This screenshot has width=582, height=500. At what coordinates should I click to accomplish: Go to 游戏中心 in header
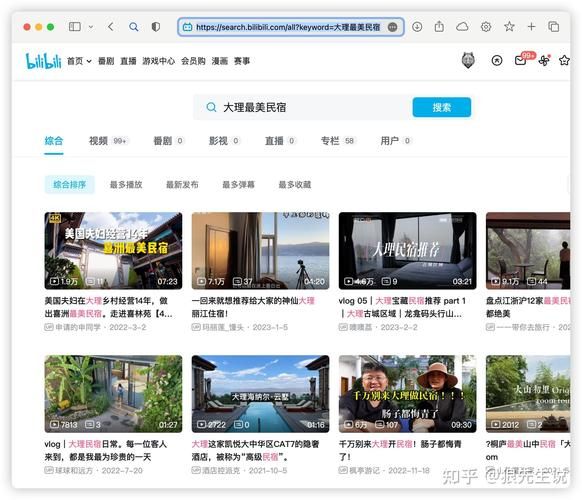158,61
